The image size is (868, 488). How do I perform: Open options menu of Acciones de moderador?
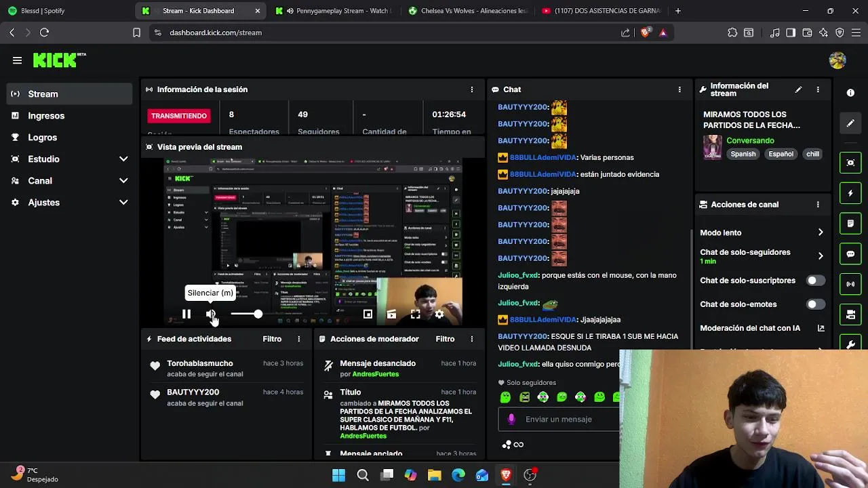tap(472, 339)
